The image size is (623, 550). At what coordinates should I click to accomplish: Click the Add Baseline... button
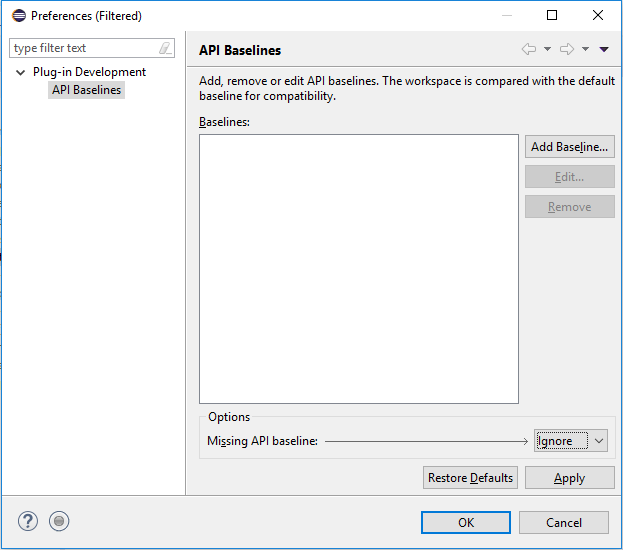click(x=569, y=147)
